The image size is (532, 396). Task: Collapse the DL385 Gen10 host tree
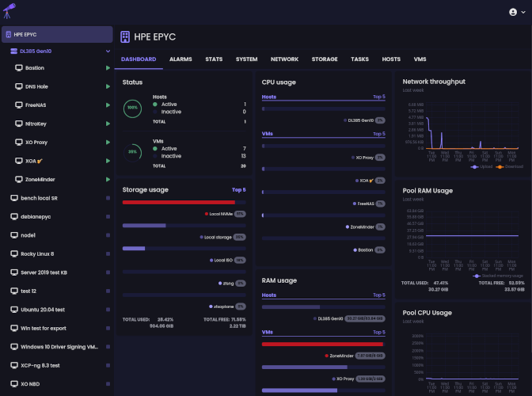point(108,51)
